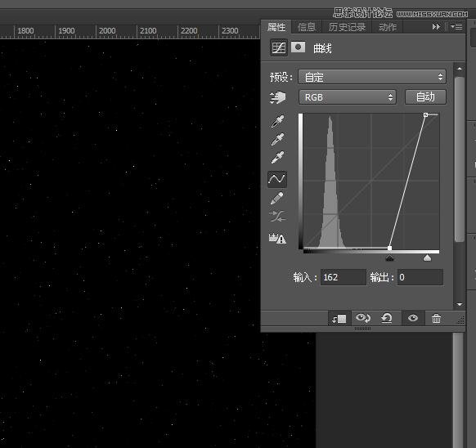Click the 输入 input value field

tap(344, 277)
